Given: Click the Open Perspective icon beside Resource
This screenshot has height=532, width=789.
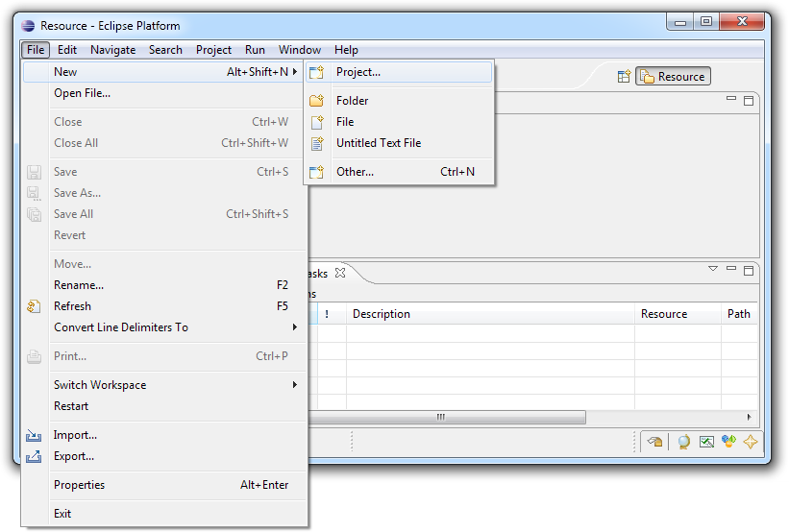Looking at the screenshot, I should click(x=624, y=77).
